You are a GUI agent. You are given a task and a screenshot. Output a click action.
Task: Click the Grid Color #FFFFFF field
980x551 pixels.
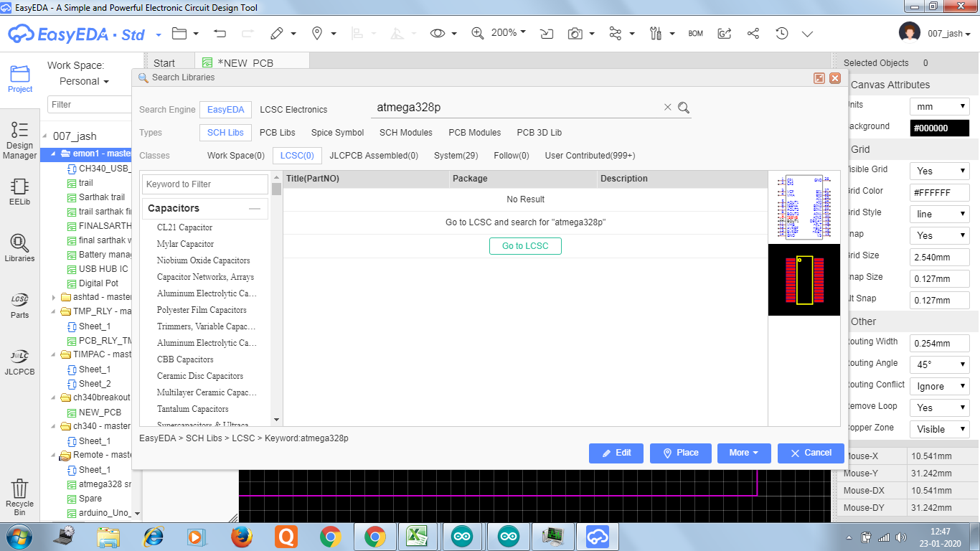point(939,192)
